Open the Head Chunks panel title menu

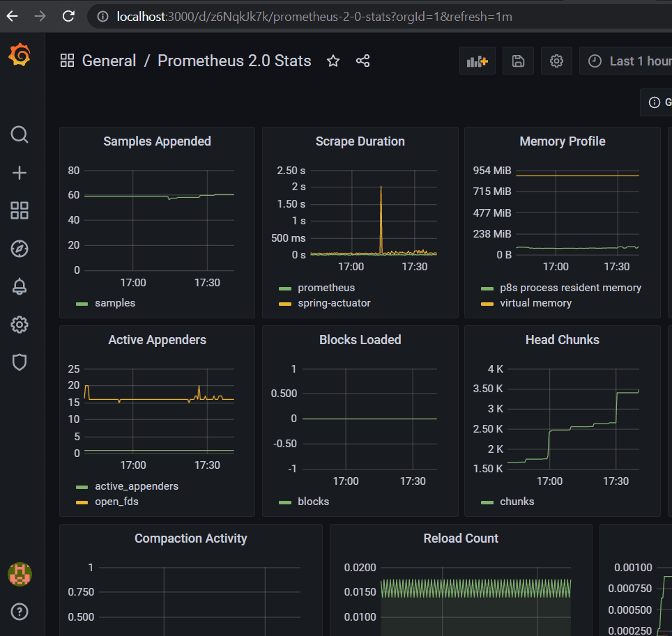point(563,340)
